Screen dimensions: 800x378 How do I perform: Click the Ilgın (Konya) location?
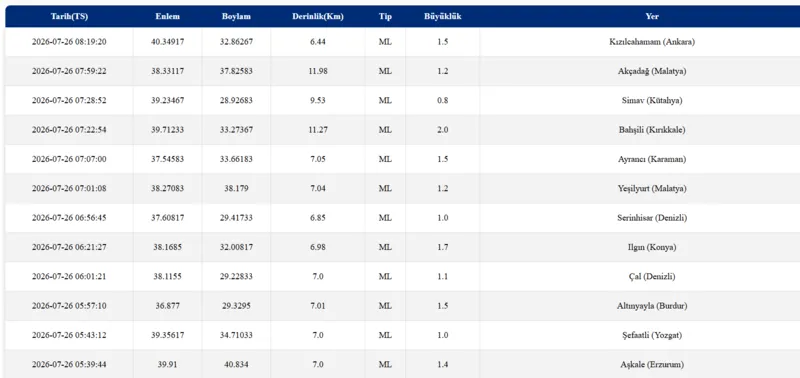tap(652, 247)
